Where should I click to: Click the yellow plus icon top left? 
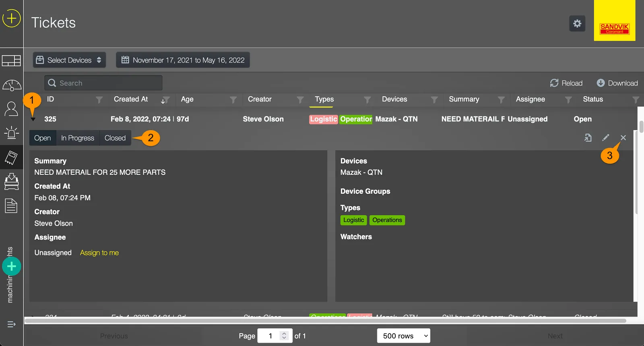[x=11, y=19]
